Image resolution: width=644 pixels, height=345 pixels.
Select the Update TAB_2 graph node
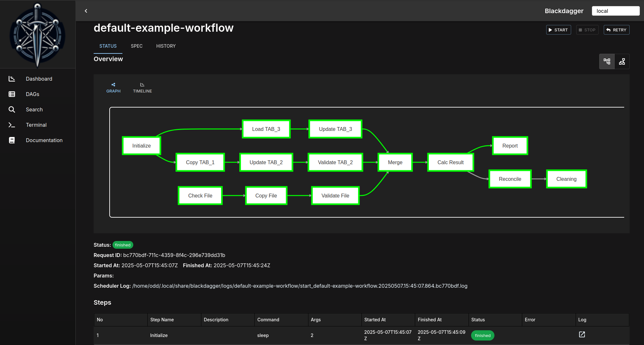(x=266, y=162)
